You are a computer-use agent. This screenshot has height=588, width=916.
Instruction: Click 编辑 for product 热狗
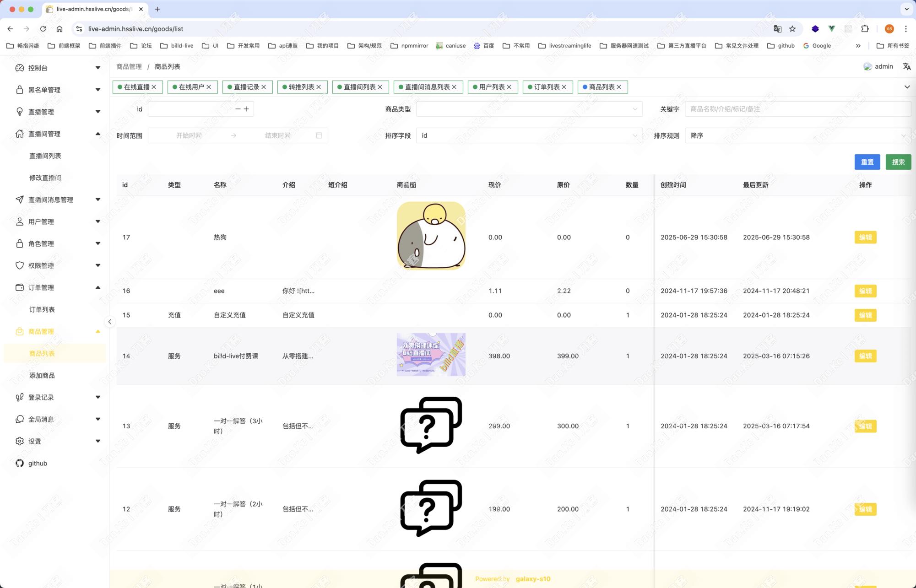pos(865,237)
